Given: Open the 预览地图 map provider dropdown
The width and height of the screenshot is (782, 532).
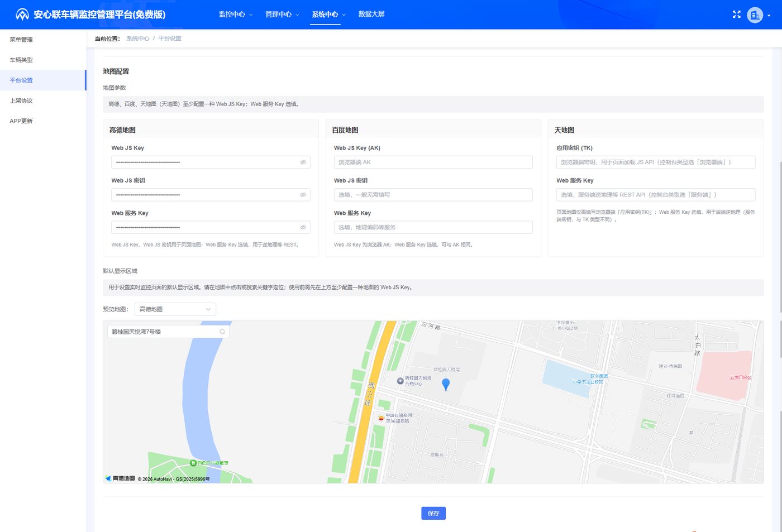Looking at the screenshot, I should click(x=175, y=309).
